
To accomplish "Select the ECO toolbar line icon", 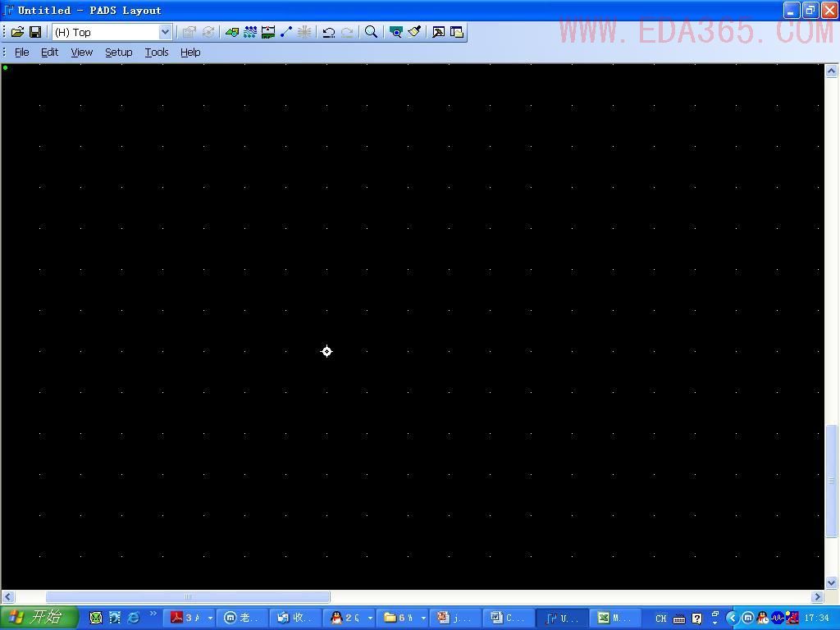I will click(286, 32).
